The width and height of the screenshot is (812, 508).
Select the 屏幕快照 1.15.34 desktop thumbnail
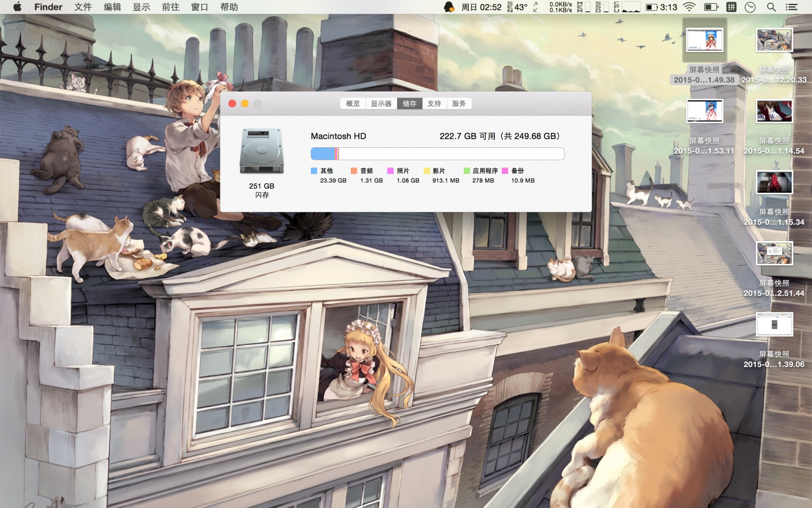774,182
